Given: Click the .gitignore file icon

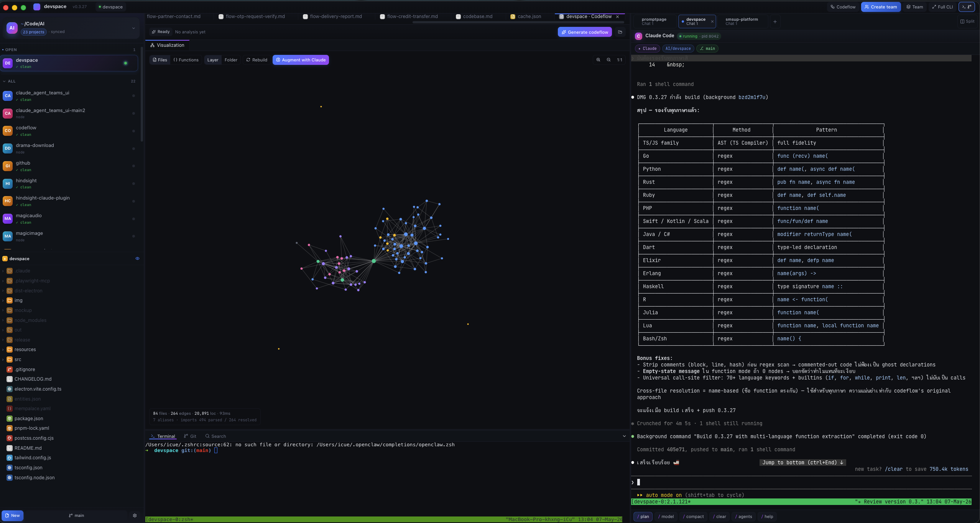Looking at the screenshot, I should point(10,370).
